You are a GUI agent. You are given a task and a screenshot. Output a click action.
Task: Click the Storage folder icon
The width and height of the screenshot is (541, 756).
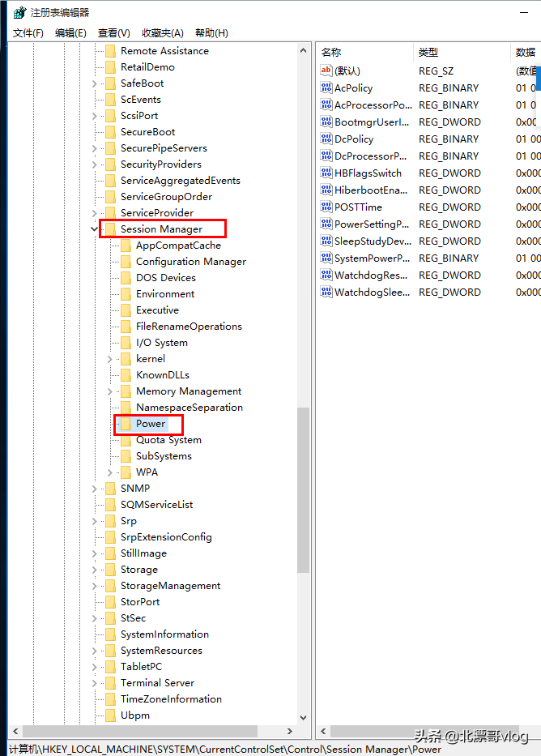coord(110,570)
